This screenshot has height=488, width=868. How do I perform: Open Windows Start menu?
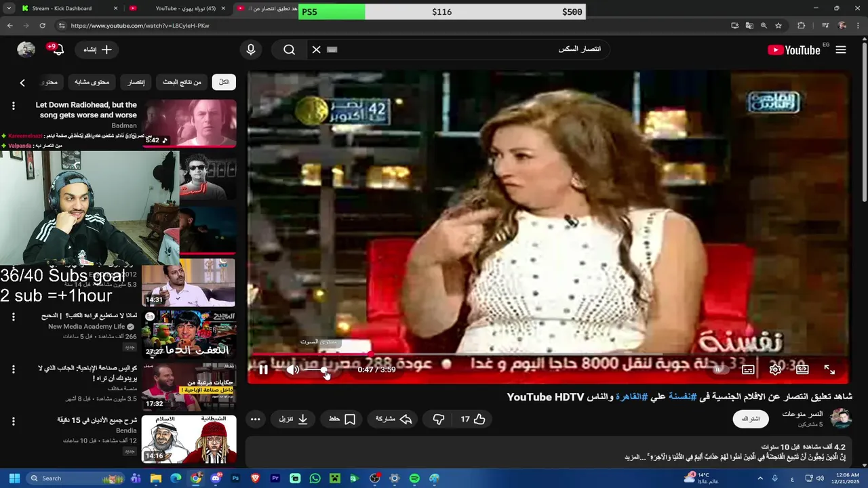[x=14, y=478]
